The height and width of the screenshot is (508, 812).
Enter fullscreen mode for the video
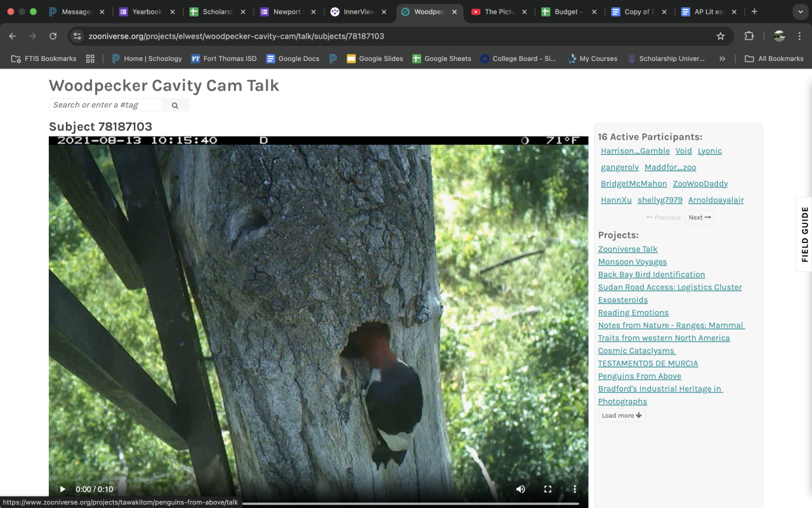tap(547, 489)
